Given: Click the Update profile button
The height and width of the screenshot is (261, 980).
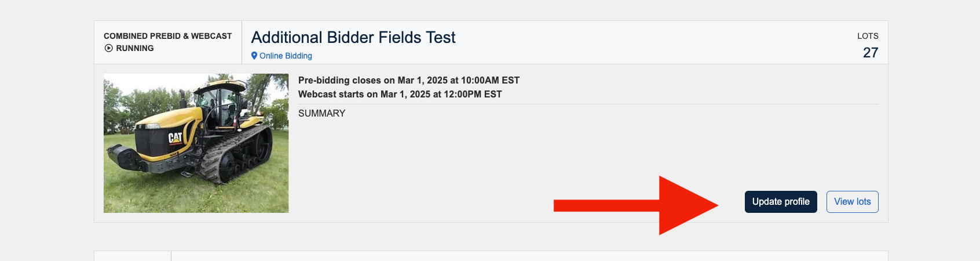Looking at the screenshot, I should click(780, 202).
